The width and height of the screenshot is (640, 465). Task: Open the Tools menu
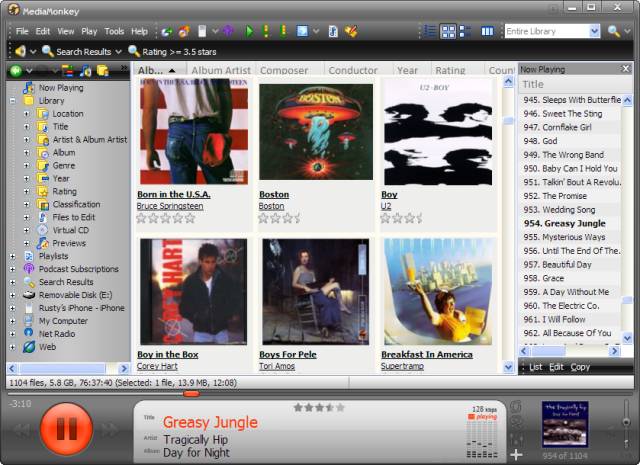click(x=114, y=31)
